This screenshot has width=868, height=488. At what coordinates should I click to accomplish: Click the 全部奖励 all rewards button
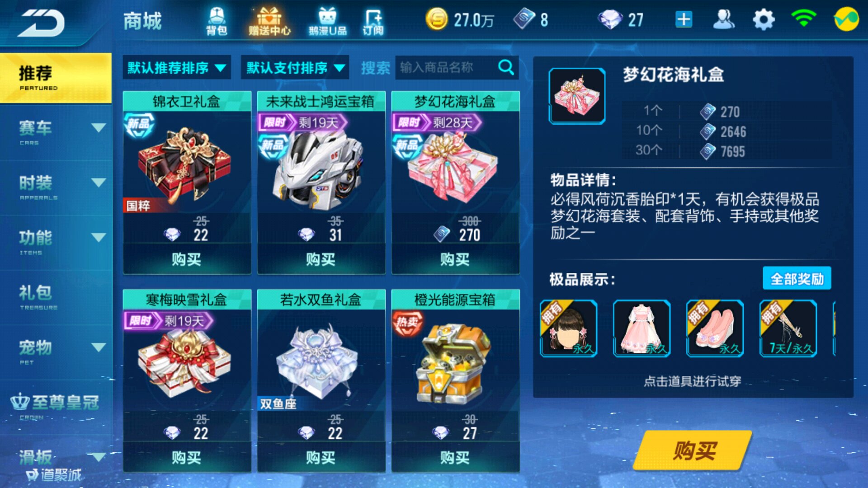pyautogui.click(x=797, y=278)
